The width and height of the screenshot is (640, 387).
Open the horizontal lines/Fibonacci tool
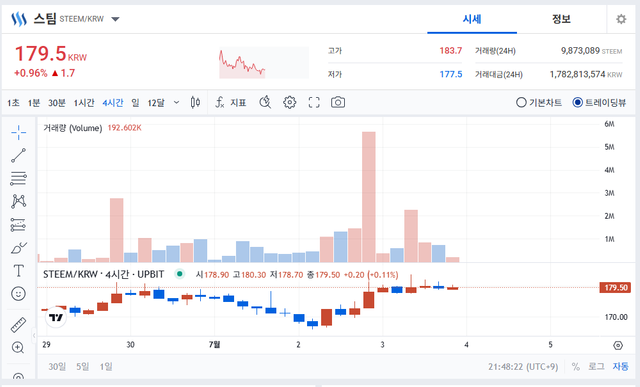tap(18, 178)
